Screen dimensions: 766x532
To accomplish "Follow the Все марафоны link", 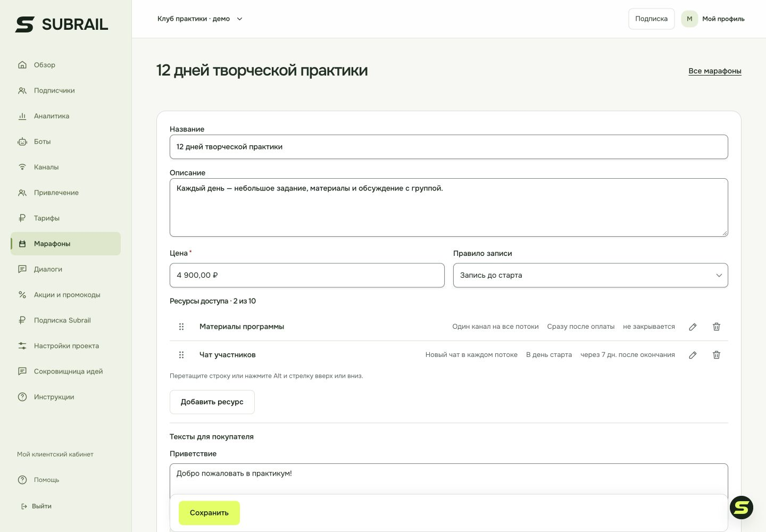I will 715,71.
